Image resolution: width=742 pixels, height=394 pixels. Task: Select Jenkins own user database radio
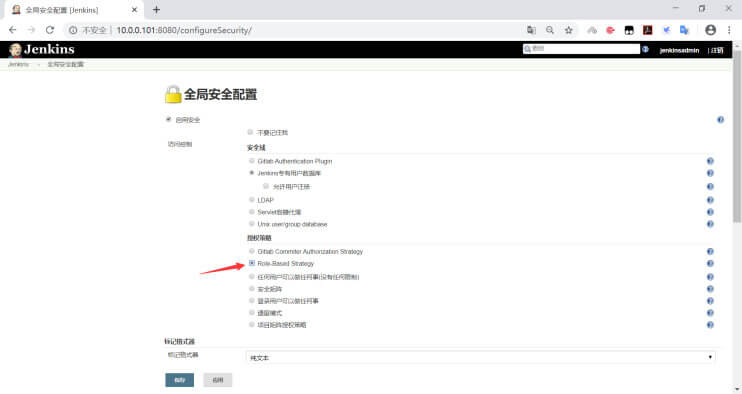click(x=252, y=173)
